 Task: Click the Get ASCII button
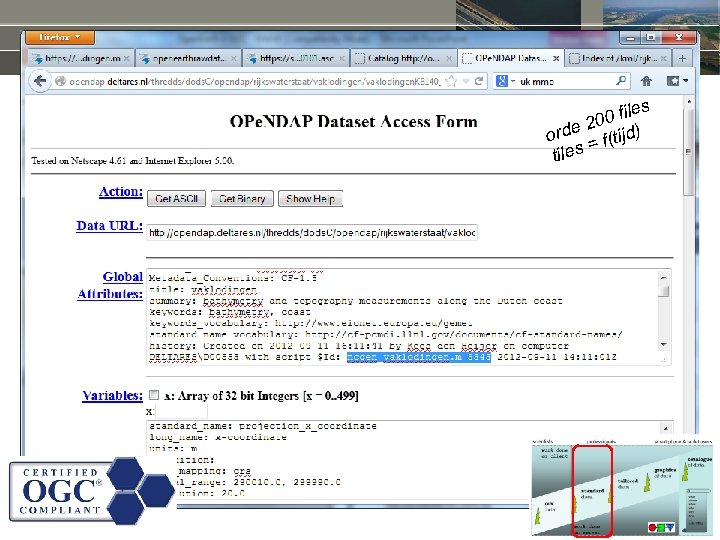176,199
